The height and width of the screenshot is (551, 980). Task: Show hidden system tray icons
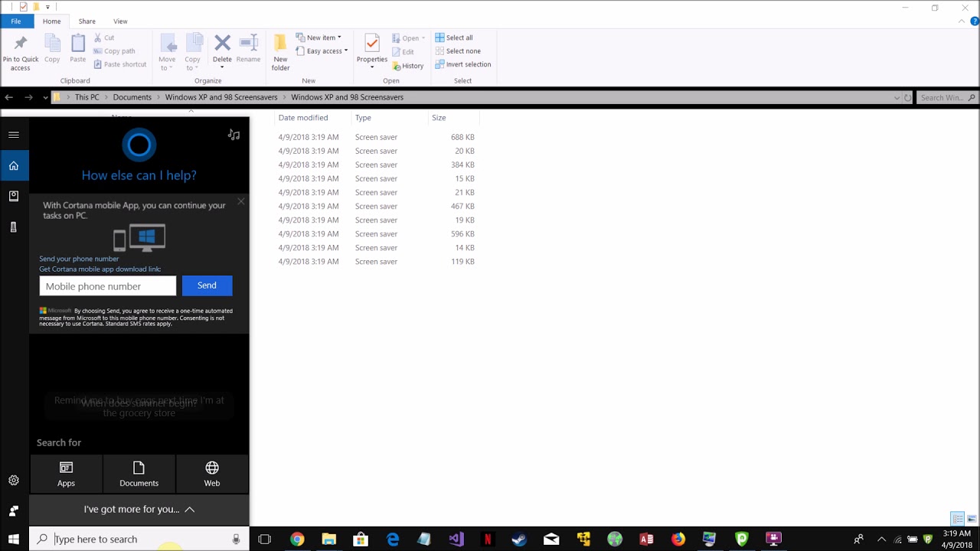[x=881, y=539]
